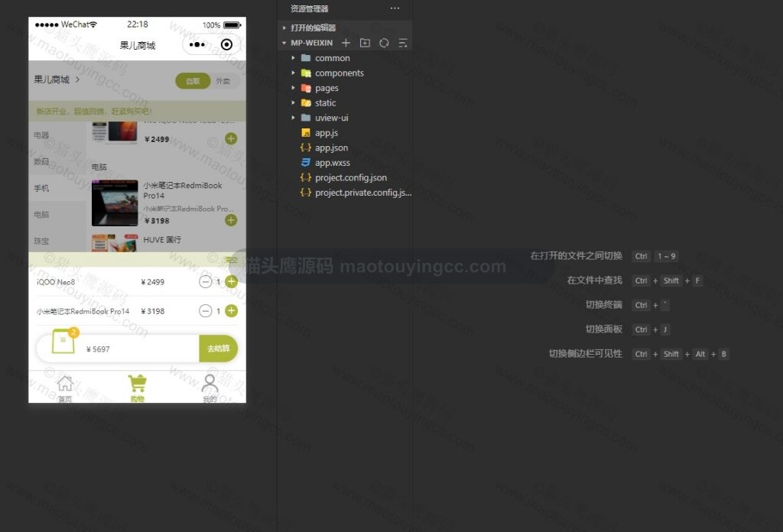This screenshot has height=532, width=783.
Task: Select the 数码 category
Action: 41,162
